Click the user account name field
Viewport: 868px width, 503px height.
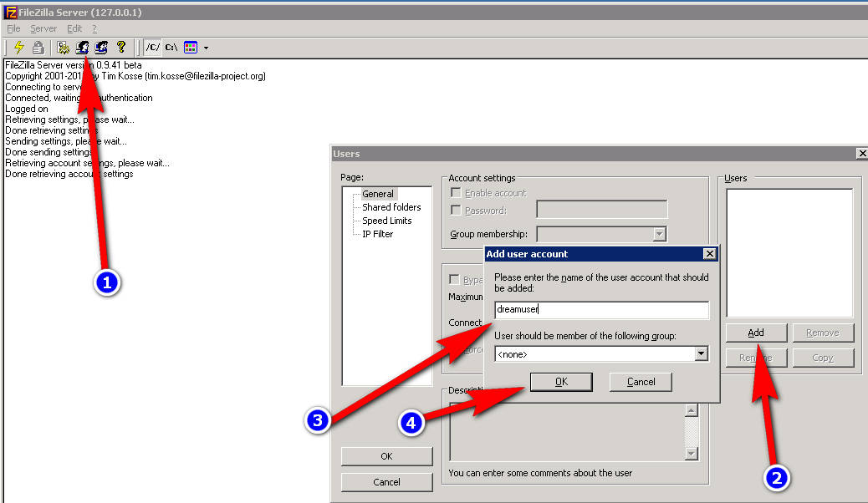pos(601,310)
